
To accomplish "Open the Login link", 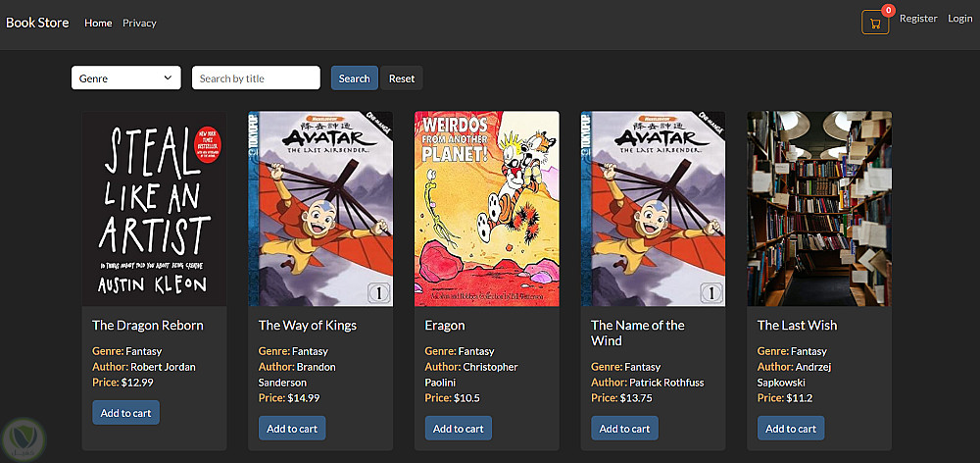I will pyautogui.click(x=960, y=19).
